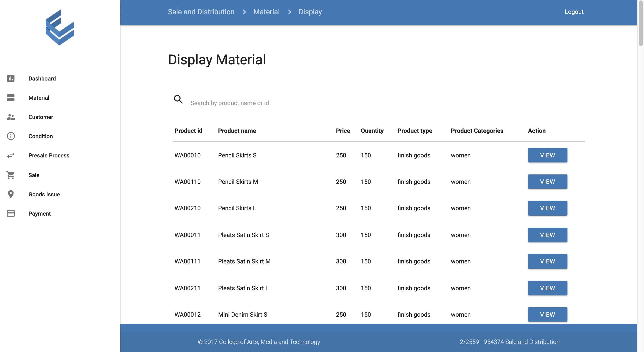Click price 300 in Pleats Satin Skirt S row
Screen dimensions: 644x352
tap(341, 235)
